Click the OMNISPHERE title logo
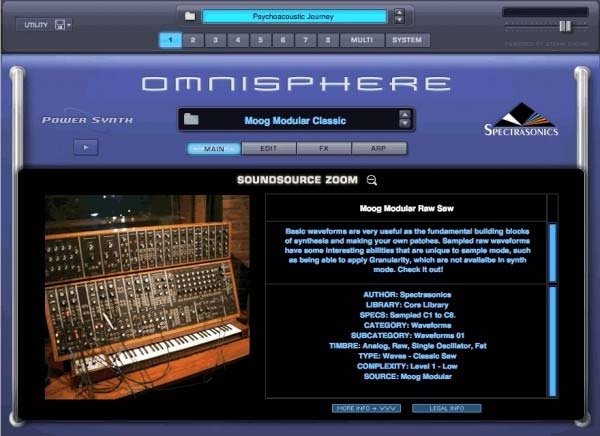The height and width of the screenshot is (436, 600). click(296, 84)
